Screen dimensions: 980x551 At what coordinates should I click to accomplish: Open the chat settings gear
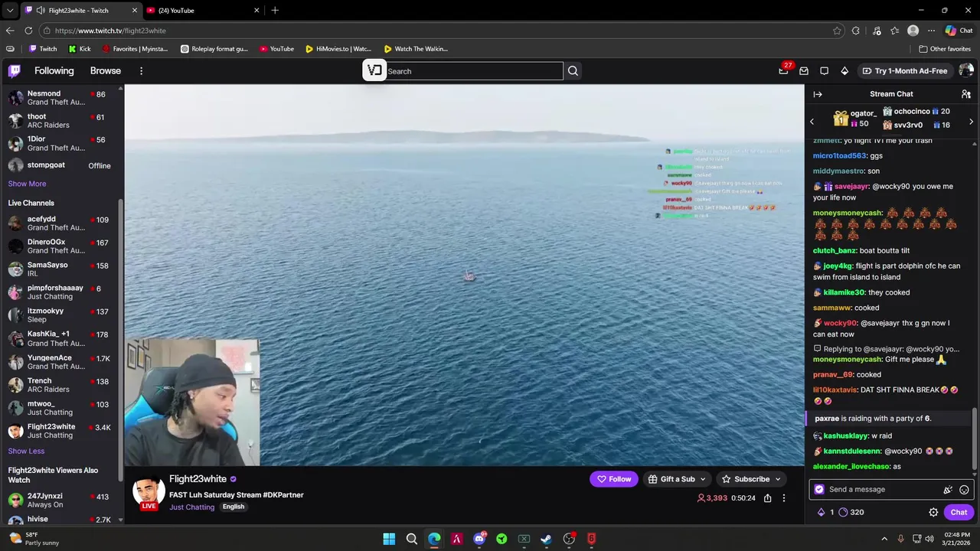coord(933,513)
